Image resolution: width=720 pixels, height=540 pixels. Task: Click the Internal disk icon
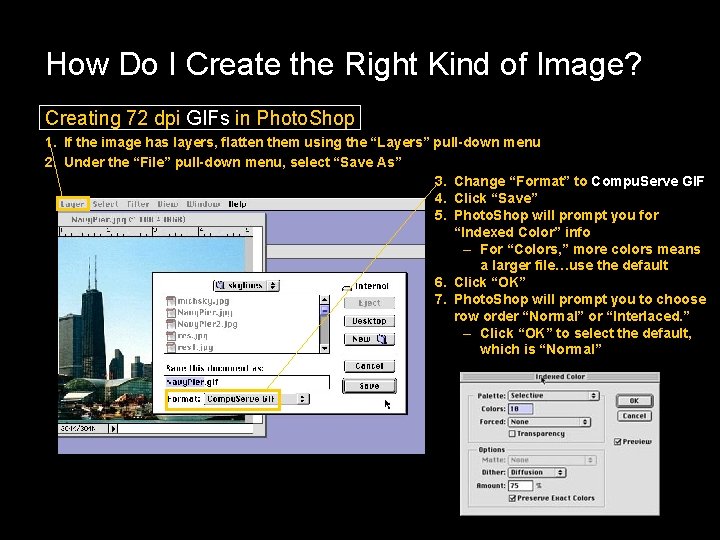pyautogui.click(x=347, y=287)
